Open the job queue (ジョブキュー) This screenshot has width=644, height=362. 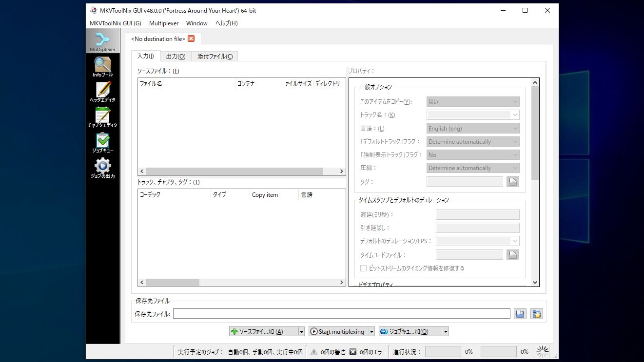point(102,143)
